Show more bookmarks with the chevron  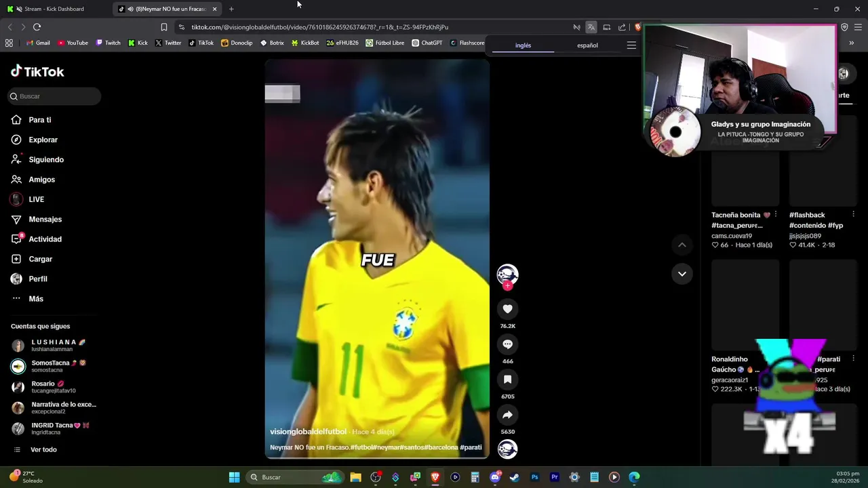[851, 43]
